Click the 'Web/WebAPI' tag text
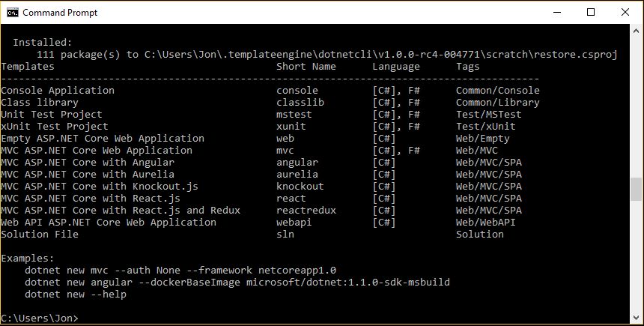 (x=485, y=223)
